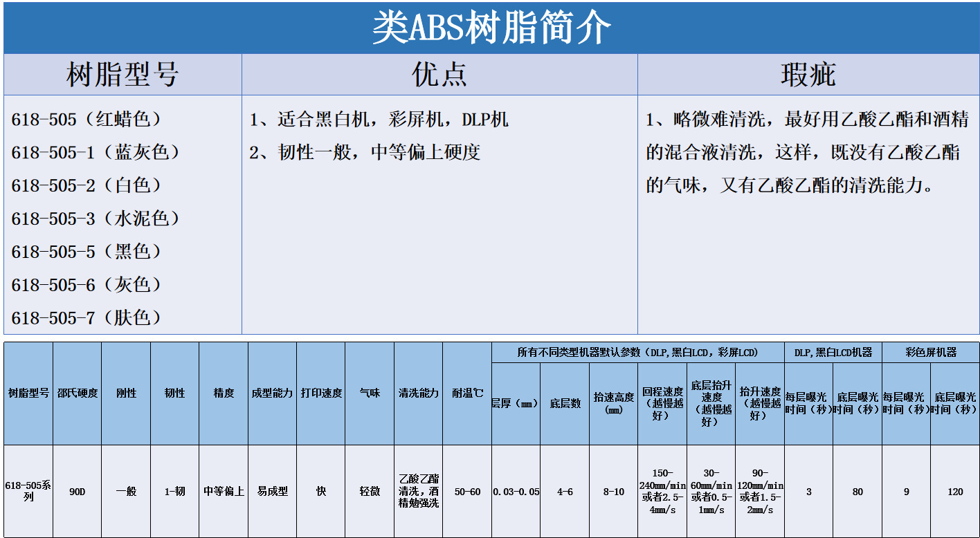Click defect line starting 略微难清洗

click(x=807, y=119)
